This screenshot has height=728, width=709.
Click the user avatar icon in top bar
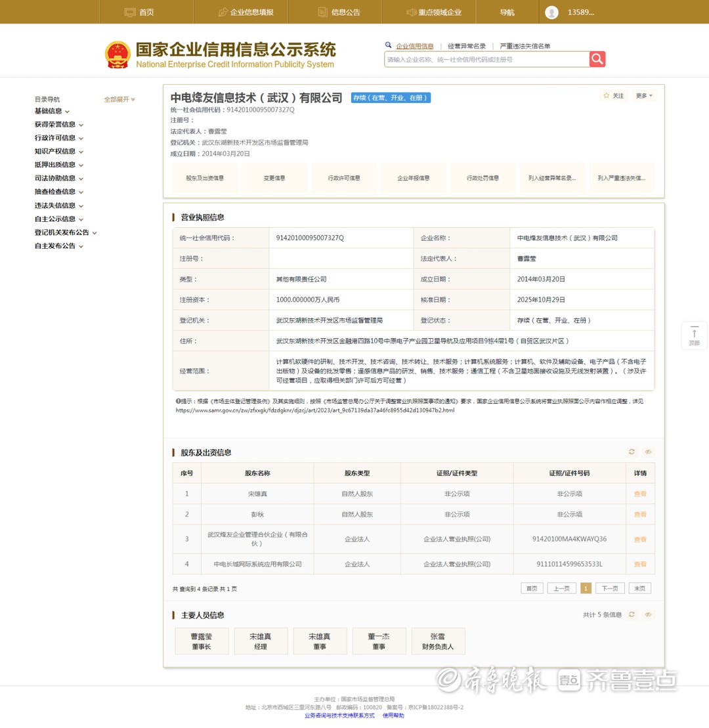pyautogui.click(x=551, y=12)
